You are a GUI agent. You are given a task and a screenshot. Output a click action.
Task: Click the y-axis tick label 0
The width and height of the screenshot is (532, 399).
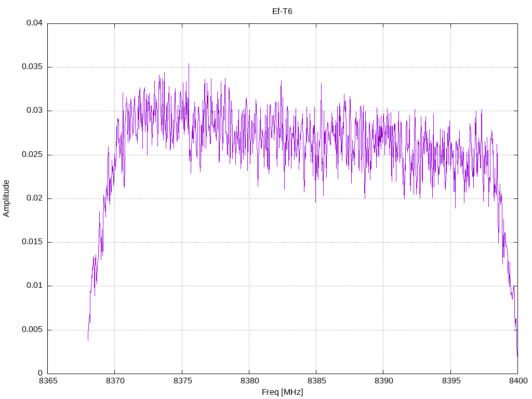(41, 373)
